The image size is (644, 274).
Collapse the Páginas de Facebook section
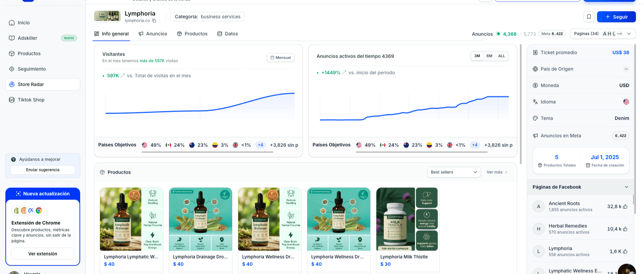pos(627,187)
